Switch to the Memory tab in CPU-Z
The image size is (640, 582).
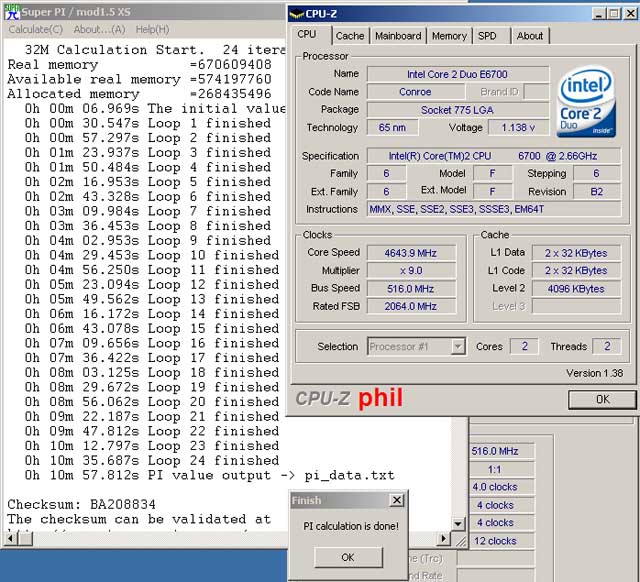(449, 36)
